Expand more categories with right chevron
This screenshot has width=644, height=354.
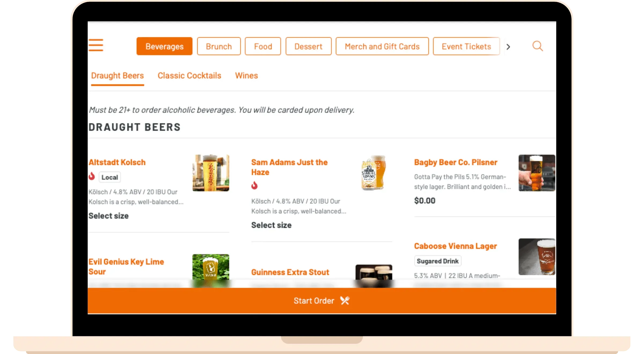click(x=508, y=47)
